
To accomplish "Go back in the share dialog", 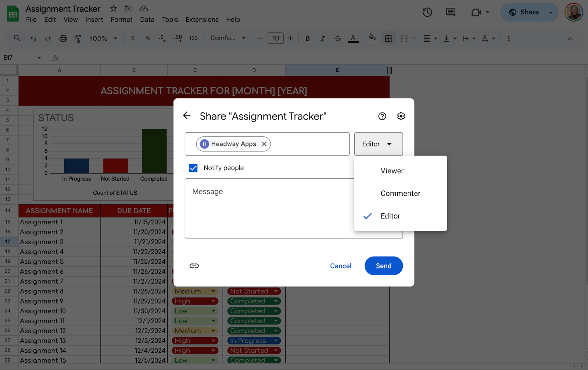I will click(x=187, y=115).
